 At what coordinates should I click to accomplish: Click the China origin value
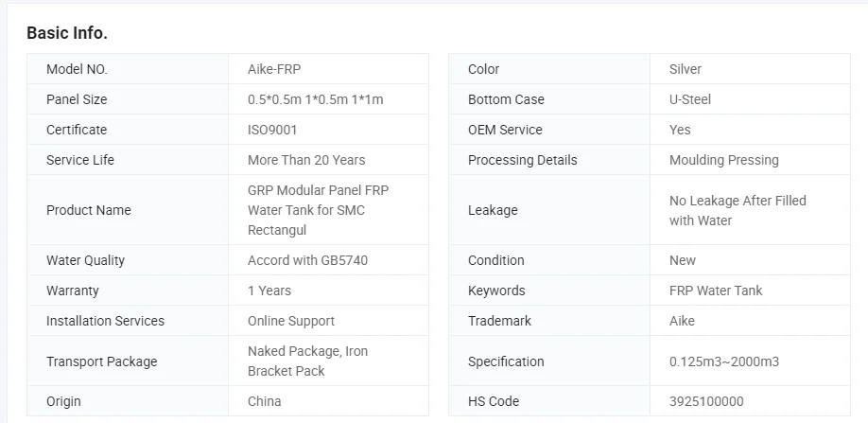pyautogui.click(x=265, y=401)
